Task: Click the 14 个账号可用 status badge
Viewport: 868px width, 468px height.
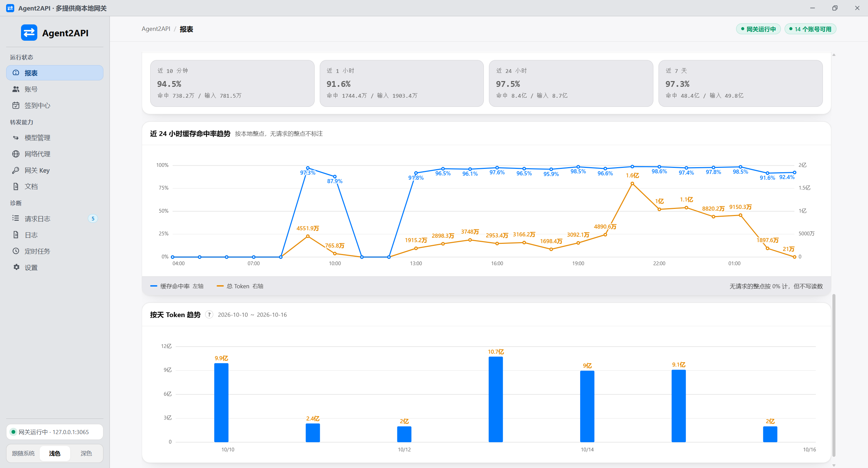Action: (x=810, y=29)
